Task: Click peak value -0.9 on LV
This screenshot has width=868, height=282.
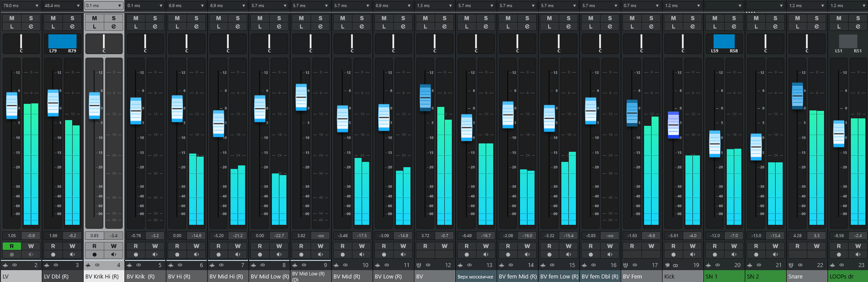Action: coord(31,236)
